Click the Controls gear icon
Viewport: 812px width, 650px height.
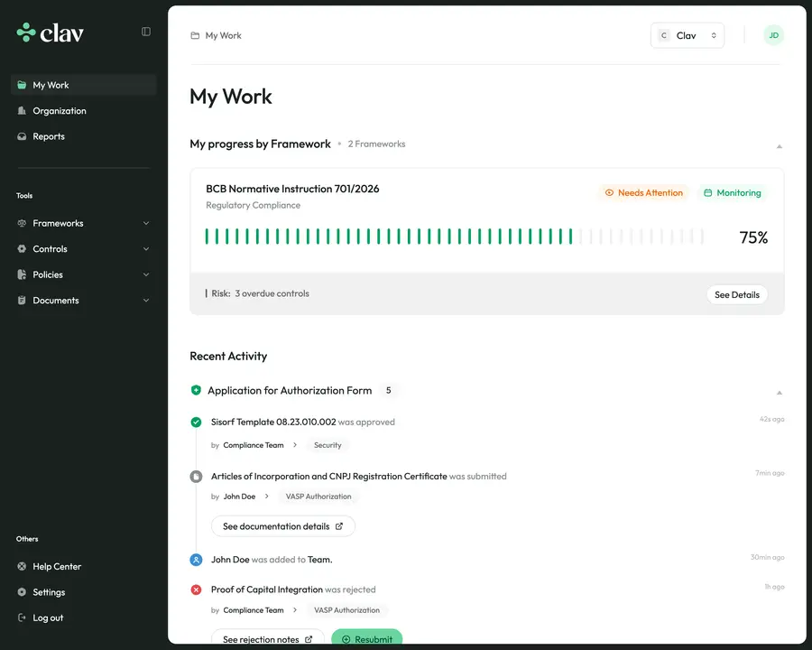22,249
